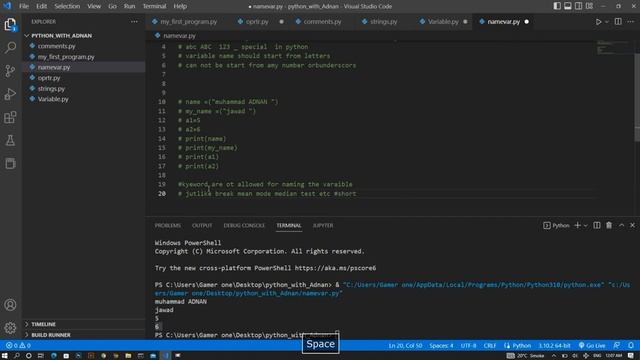Switch to JUPYTER panel tab
The height and width of the screenshot is (360, 640).
point(323,225)
